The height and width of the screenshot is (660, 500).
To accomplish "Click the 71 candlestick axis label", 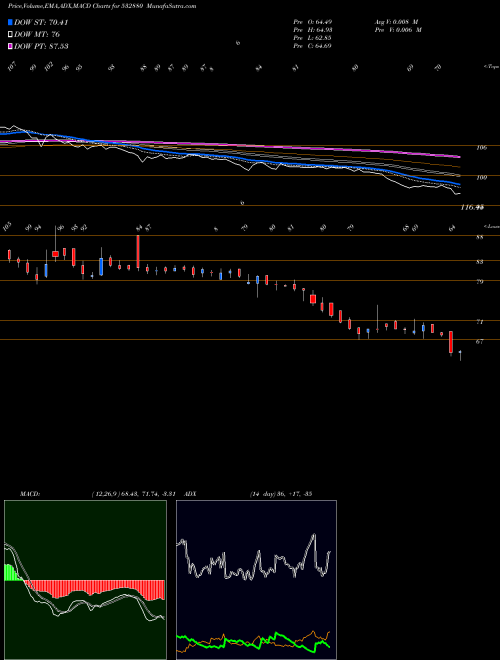I will [x=480, y=322].
